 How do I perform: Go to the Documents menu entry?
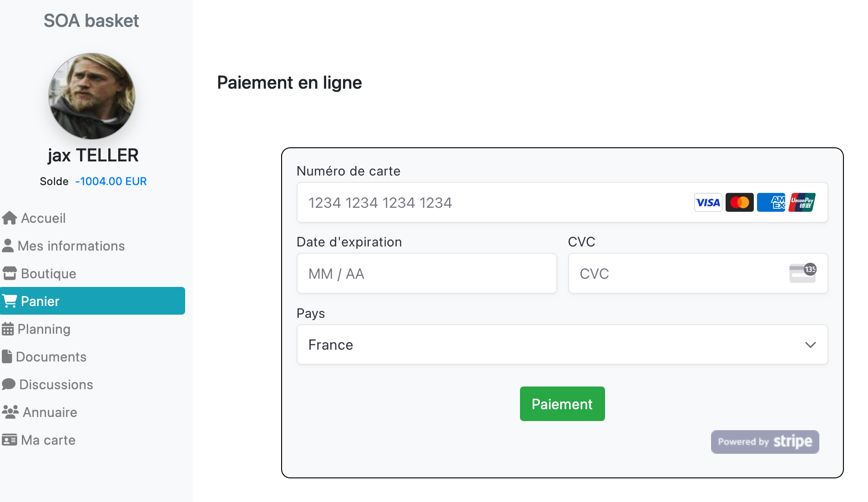51,357
